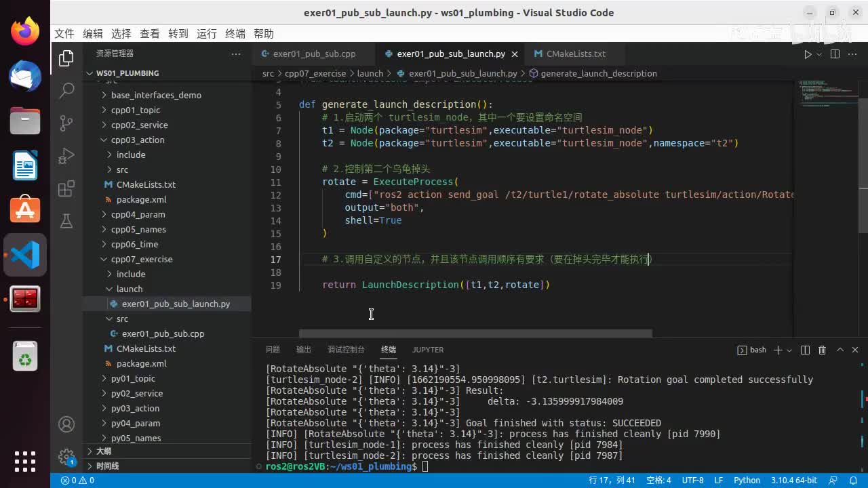
Task: Select Python language mode in status bar
Action: [x=747, y=481]
